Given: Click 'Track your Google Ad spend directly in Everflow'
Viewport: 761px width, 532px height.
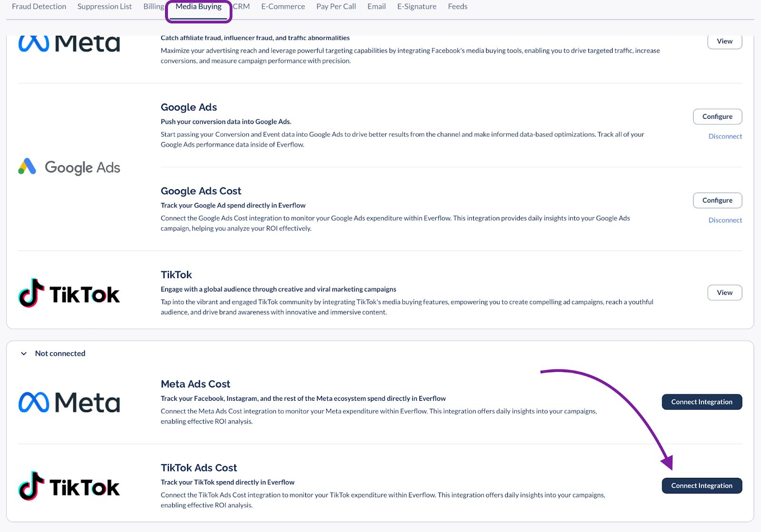Looking at the screenshot, I should point(233,205).
